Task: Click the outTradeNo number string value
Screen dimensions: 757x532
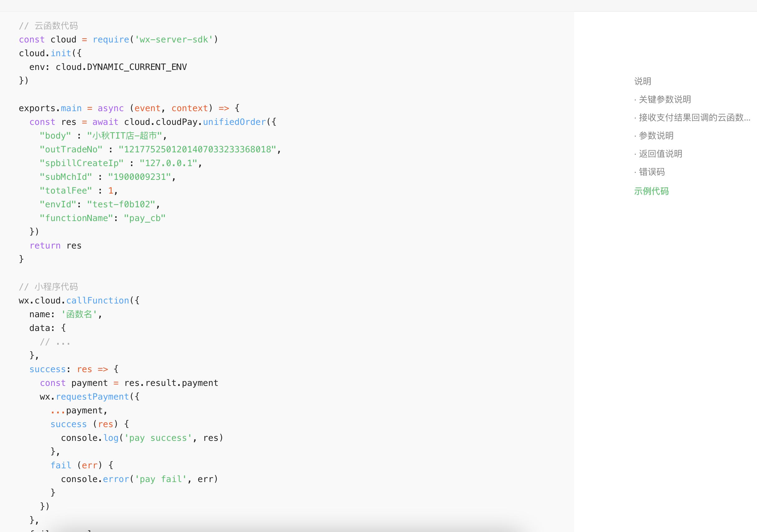Action: coord(197,150)
